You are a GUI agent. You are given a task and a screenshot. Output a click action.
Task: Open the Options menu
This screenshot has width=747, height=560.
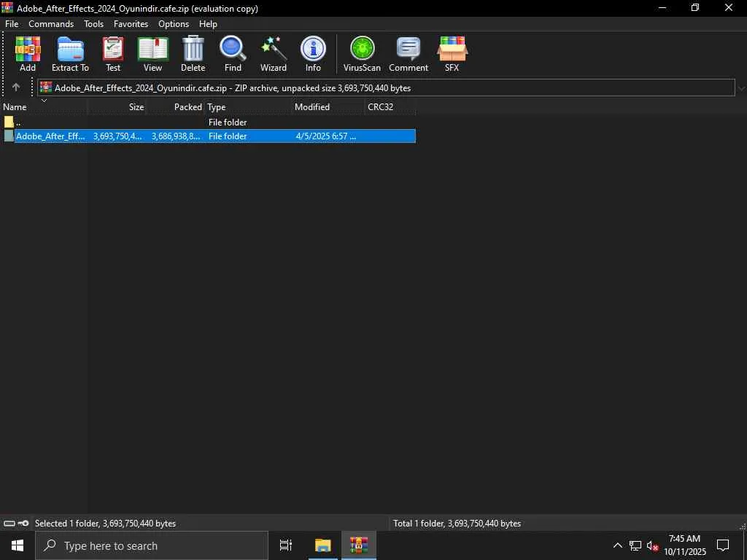point(174,24)
